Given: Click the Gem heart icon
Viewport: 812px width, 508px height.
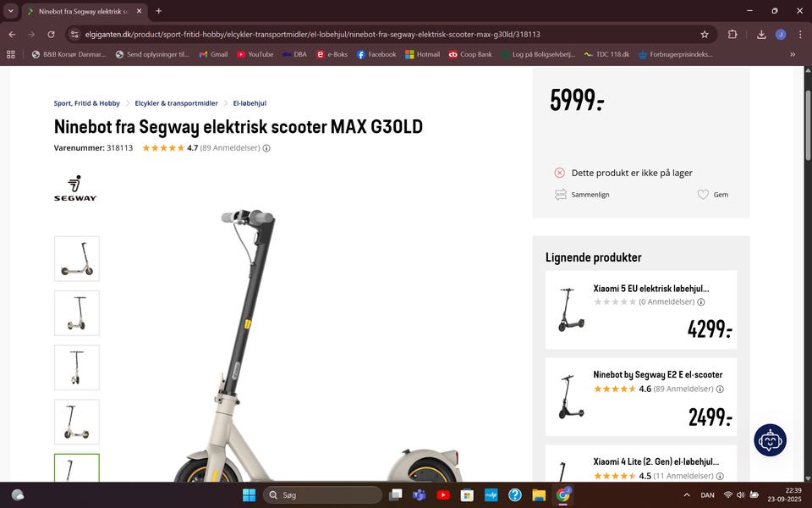Looking at the screenshot, I should 703,195.
